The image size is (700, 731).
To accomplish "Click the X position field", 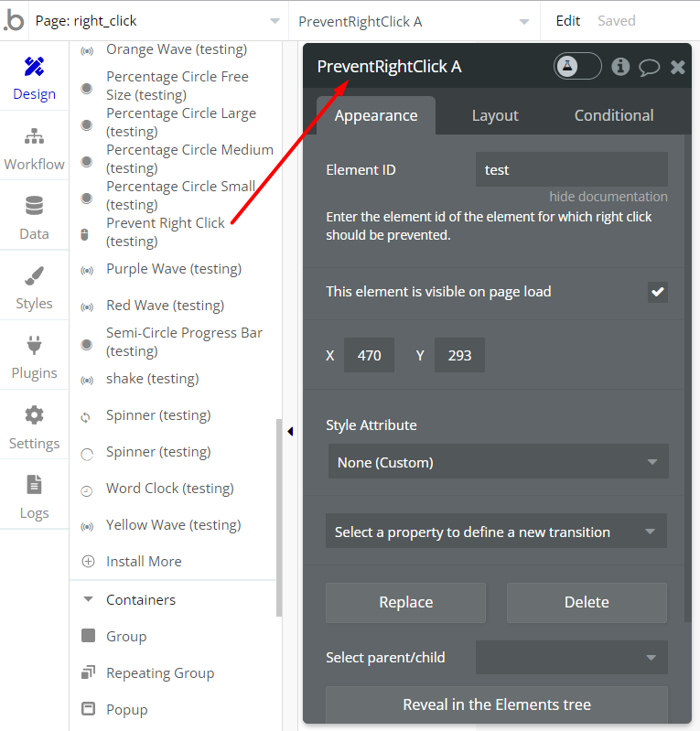I will click(x=369, y=355).
